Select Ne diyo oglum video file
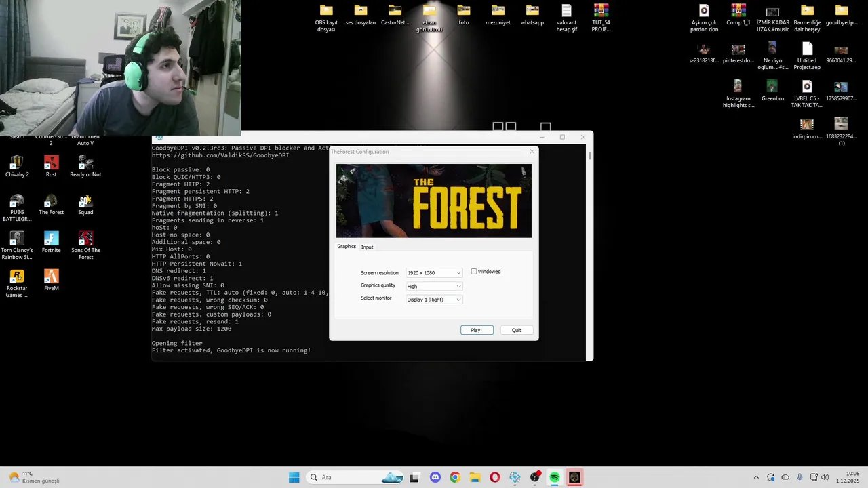Image resolution: width=868 pixels, height=488 pixels. (772, 56)
